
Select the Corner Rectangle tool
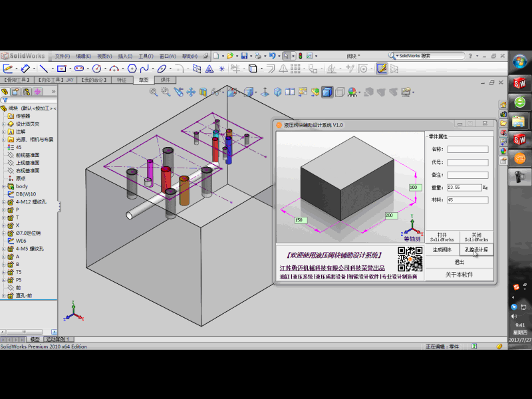point(61,68)
